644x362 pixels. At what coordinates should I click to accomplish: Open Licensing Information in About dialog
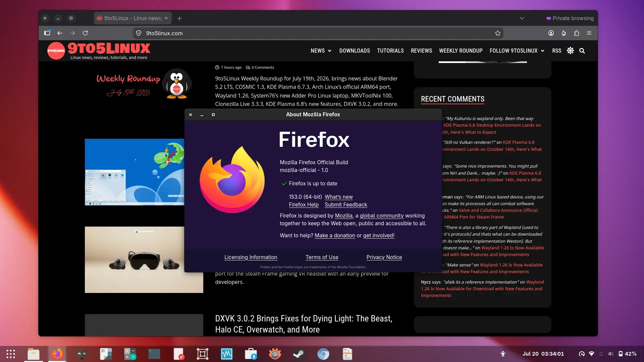click(251, 257)
